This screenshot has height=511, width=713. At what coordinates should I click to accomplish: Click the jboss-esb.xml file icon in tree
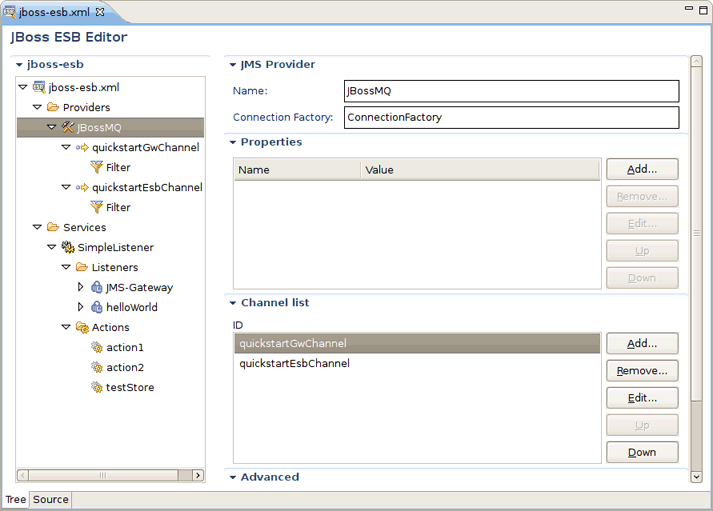tap(39, 87)
